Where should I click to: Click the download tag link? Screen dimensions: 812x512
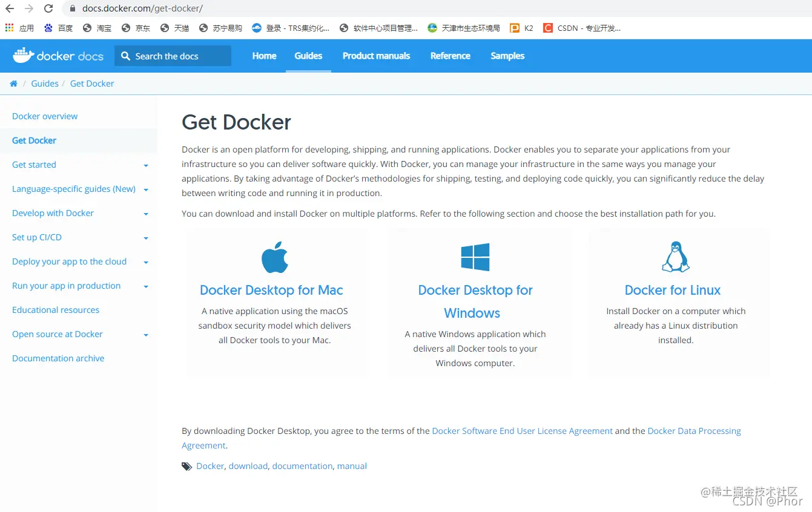point(248,466)
